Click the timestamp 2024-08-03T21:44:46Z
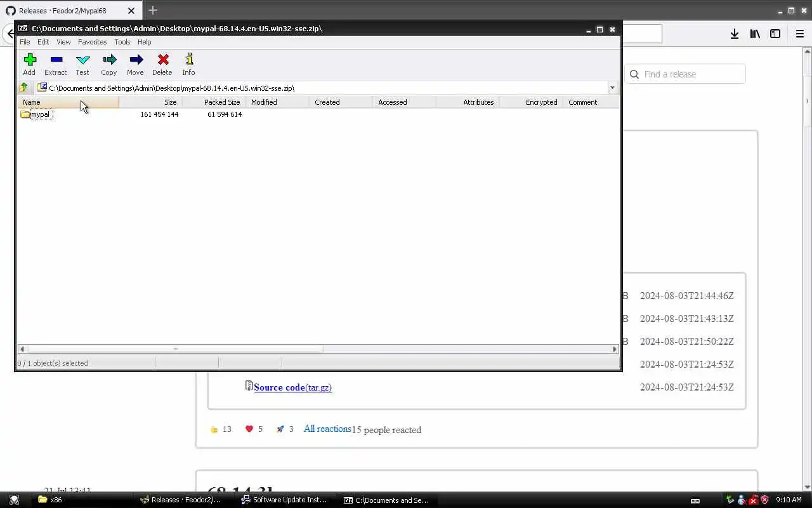This screenshot has height=508, width=812. click(x=686, y=296)
